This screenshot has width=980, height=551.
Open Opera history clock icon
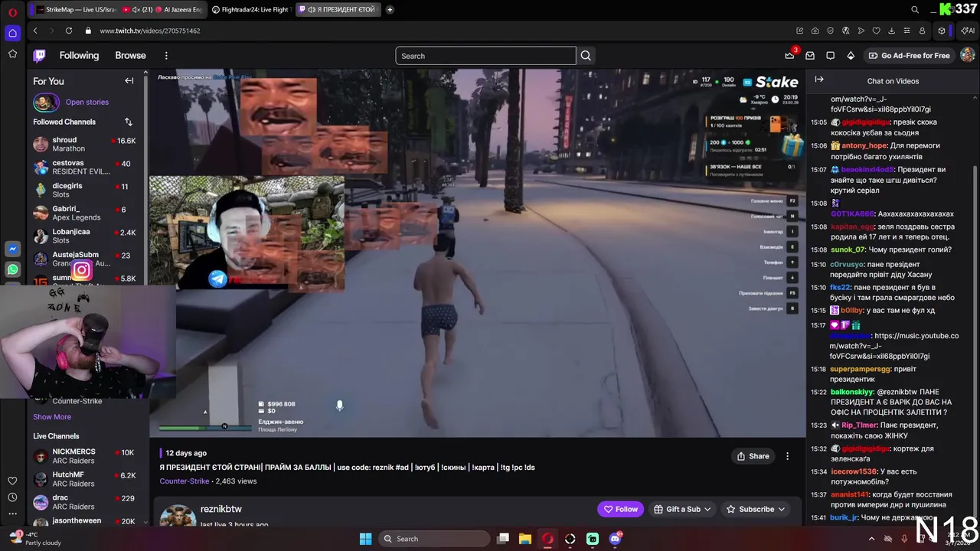[x=12, y=498]
